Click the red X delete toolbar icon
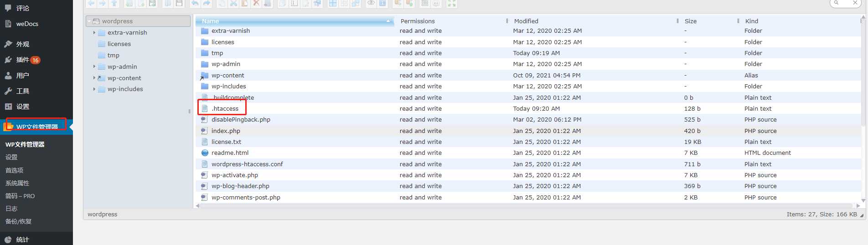The height and width of the screenshot is (245, 868). pyautogui.click(x=256, y=3)
